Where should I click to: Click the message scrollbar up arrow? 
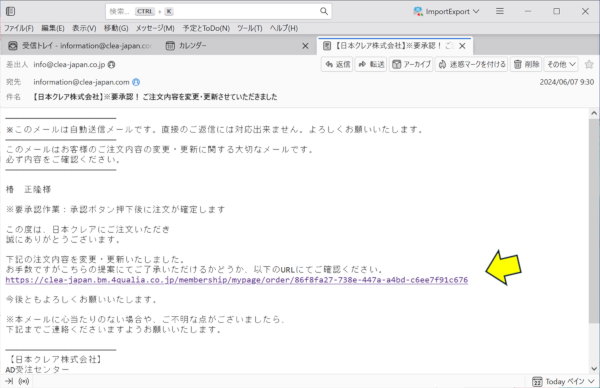click(594, 113)
